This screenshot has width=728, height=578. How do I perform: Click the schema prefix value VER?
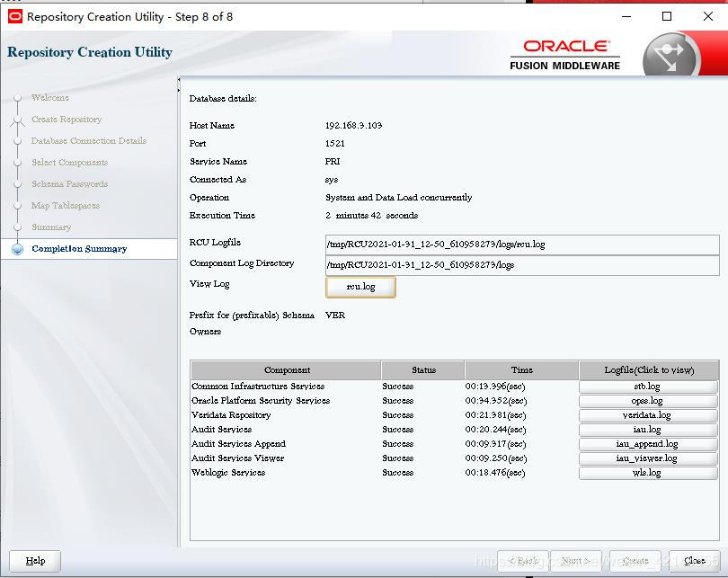pos(334,316)
